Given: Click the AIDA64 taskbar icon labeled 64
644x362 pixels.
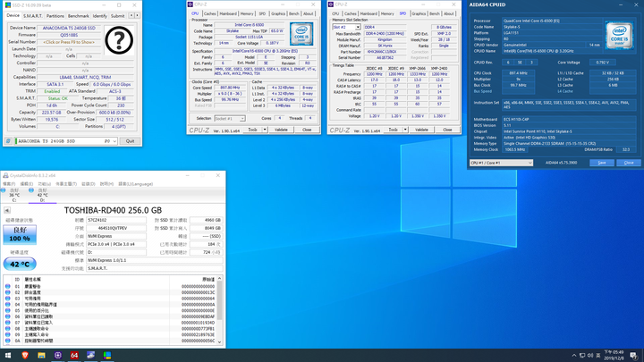Looking at the screenshot, I should (74, 356).
